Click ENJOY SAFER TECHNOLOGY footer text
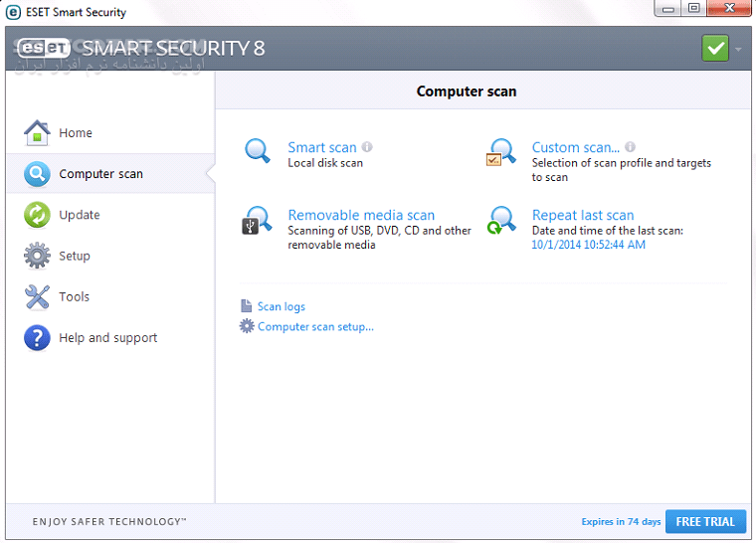 pos(109,521)
